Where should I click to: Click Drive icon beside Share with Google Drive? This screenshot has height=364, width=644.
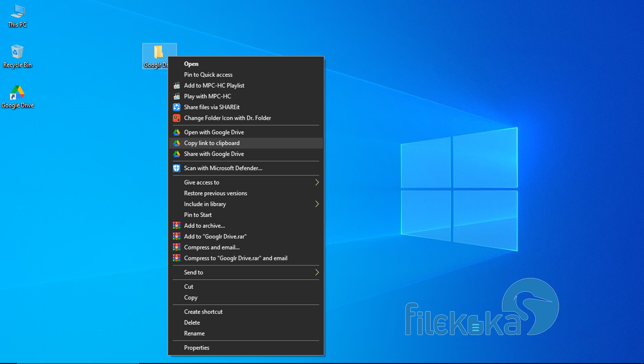177,154
